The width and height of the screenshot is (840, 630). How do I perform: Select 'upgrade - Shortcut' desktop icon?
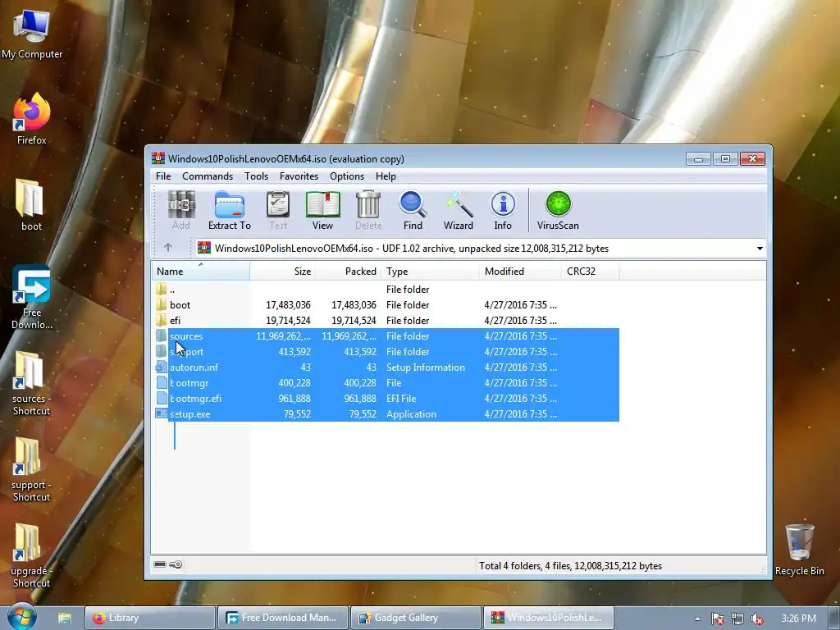click(32, 556)
